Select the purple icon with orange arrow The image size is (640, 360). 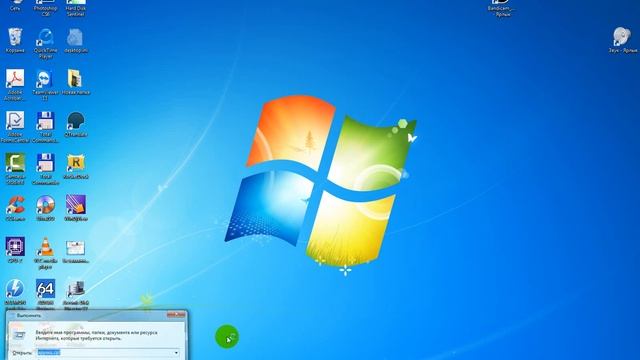coord(76,208)
